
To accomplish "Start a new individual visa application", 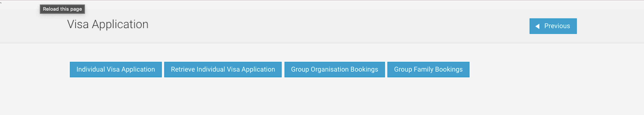I will 116,70.
